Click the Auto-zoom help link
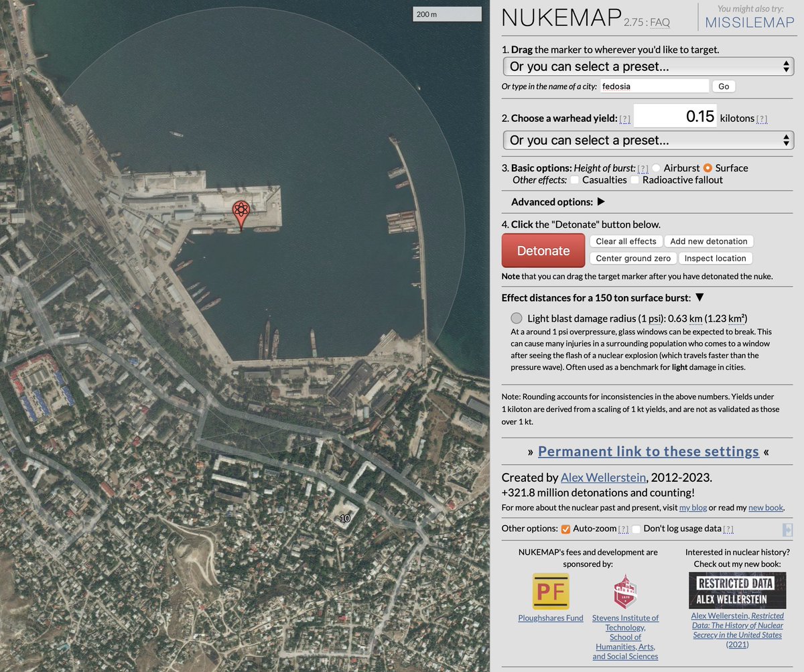Screen dimensions: 804x672 coord(623,529)
